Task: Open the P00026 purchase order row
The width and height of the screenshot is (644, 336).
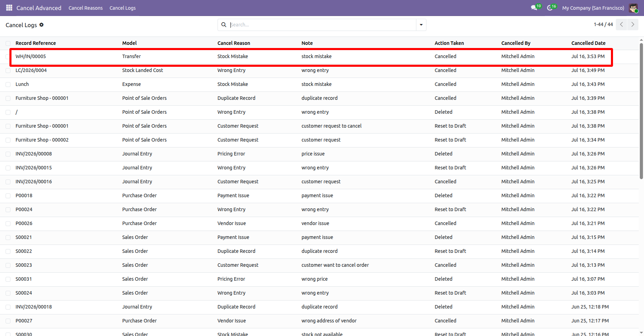Action: click(x=319, y=223)
